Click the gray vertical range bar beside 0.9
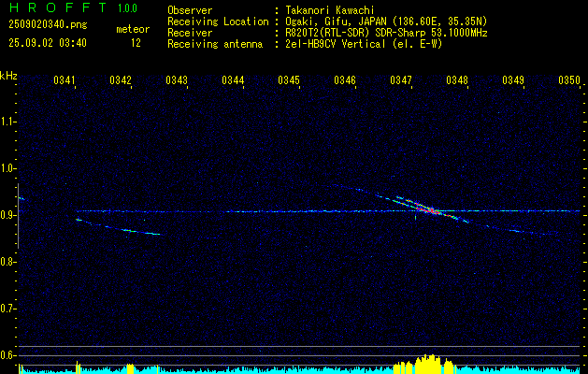This screenshot has height=374, width=588. [18, 216]
